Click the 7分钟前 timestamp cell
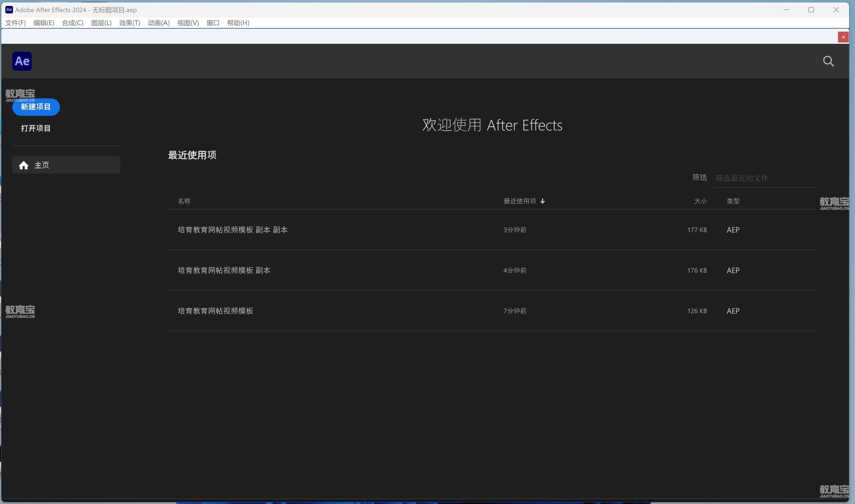Screen dimensions: 855x504 (515, 311)
